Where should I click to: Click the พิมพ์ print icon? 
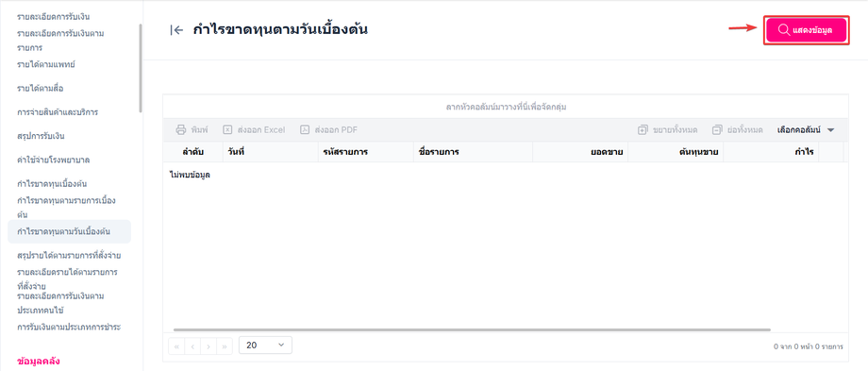181,130
